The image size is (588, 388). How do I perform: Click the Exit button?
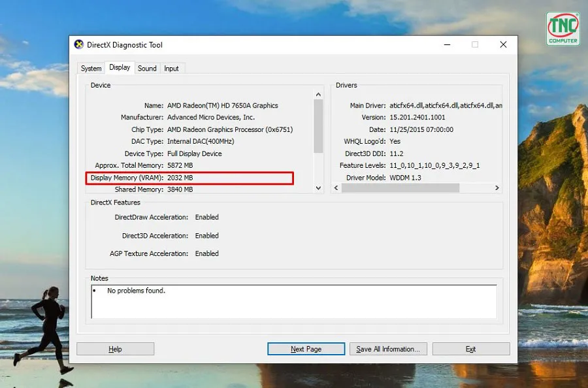tap(471, 349)
